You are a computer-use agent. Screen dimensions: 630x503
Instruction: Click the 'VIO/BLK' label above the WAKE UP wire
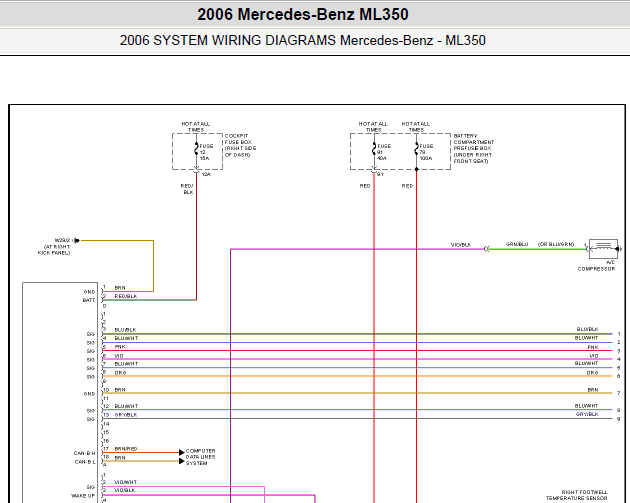(125, 490)
